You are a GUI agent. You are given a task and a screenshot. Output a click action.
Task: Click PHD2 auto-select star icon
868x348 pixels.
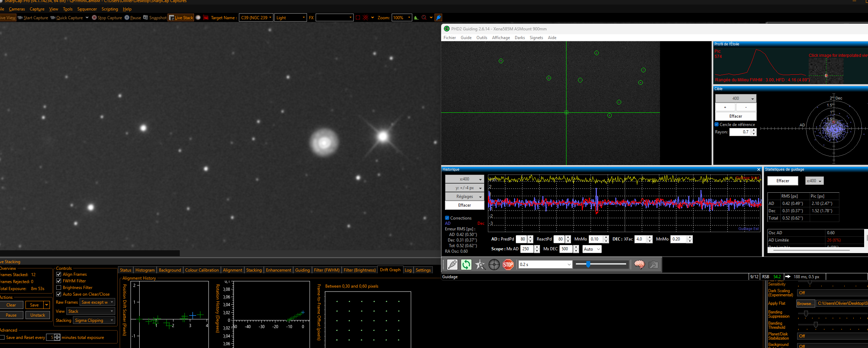click(480, 265)
